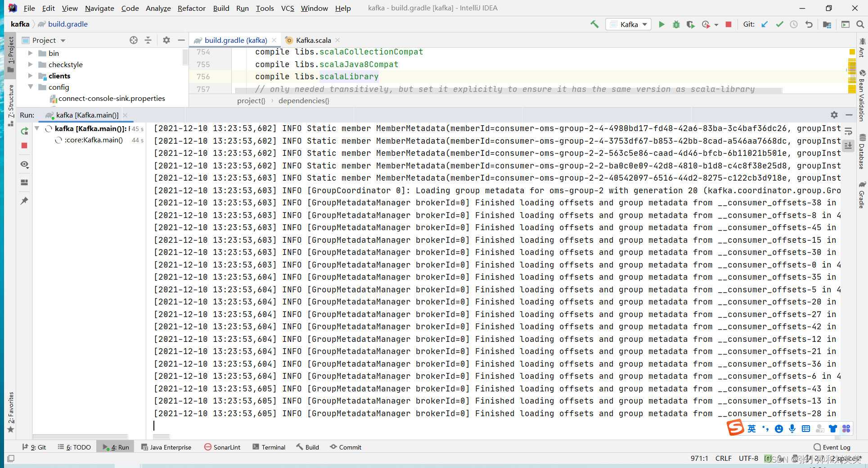868x468 pixels.
Task: Toggle soft-wrap in the console output
Action: point(848,132)
